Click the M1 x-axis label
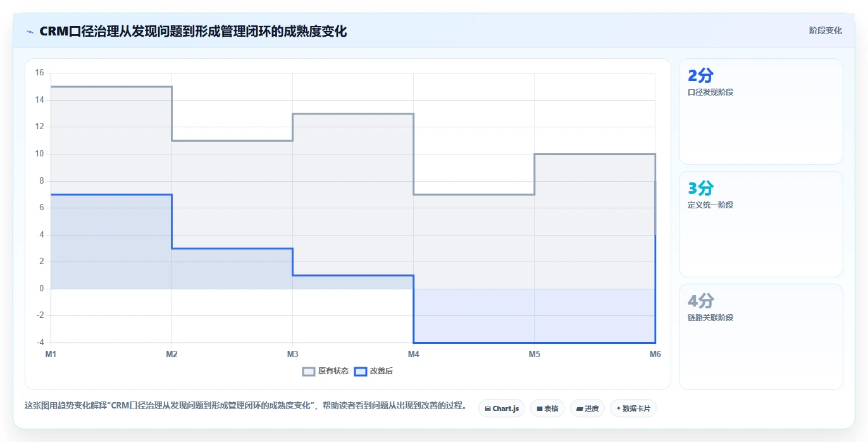This screenshot has width=868, height=442. coord(51,354)
